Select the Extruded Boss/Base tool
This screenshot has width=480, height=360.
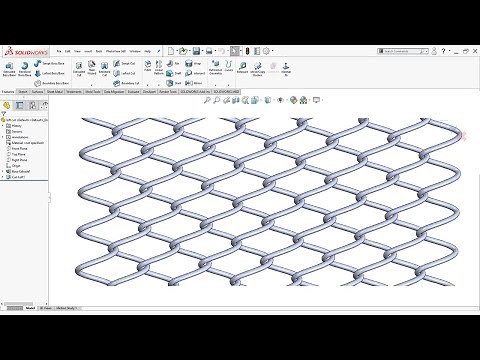pos(9,69)
